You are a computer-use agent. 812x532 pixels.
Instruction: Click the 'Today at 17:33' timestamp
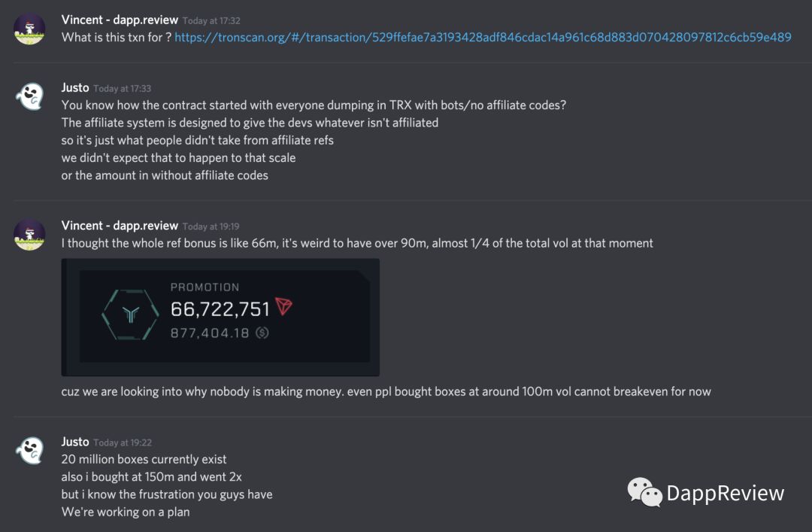(123, 89)
